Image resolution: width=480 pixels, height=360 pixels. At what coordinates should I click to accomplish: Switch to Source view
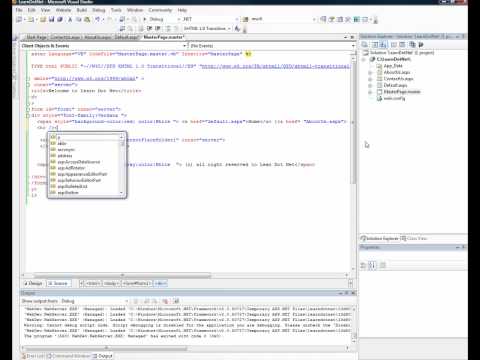[x=58, y=283]
